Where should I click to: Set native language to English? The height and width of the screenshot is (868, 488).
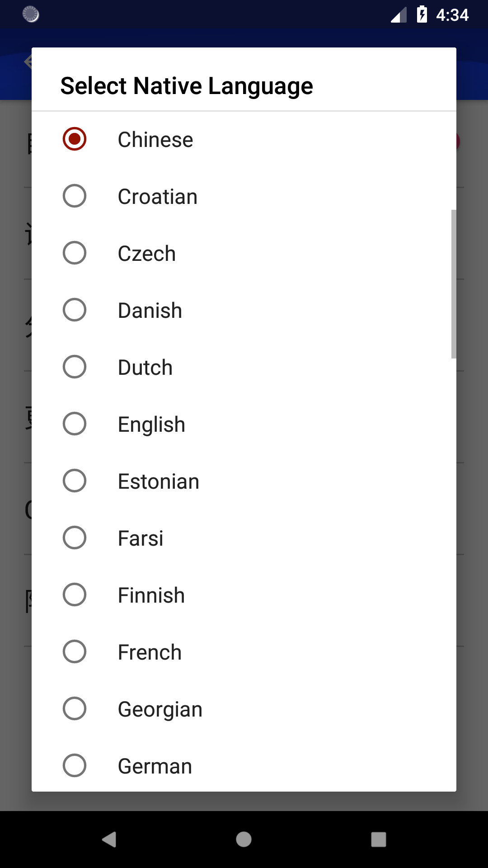click(x=244, y=424)
